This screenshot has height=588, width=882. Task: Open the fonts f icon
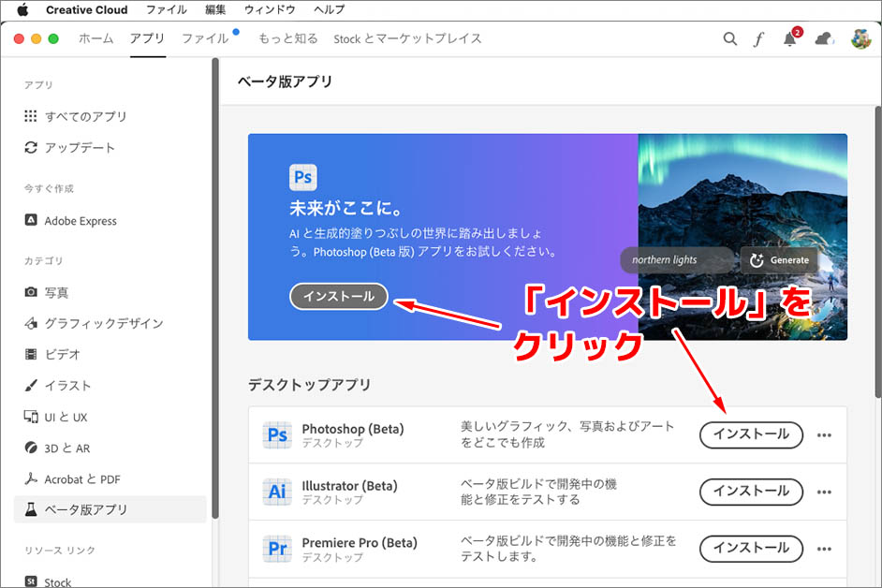point(759,39)
